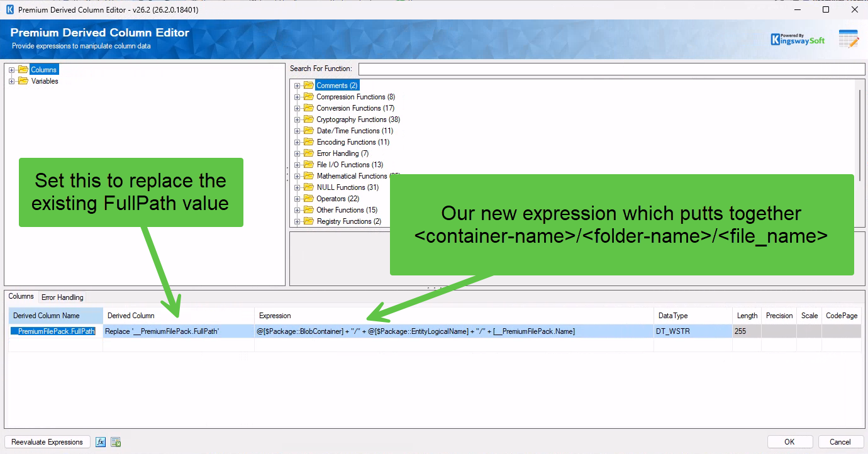Click the Registry Functions folder icon

pyautogui.click(x=308, y=221)
